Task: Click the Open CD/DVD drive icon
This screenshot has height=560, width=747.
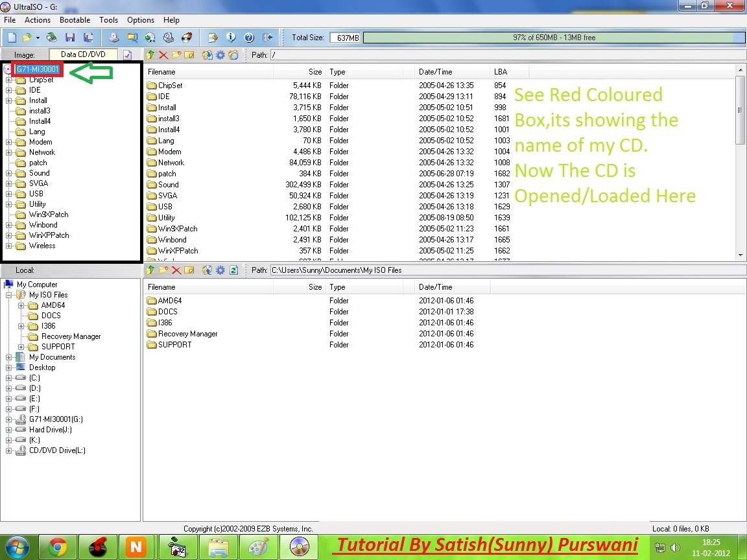Action: 51,38
